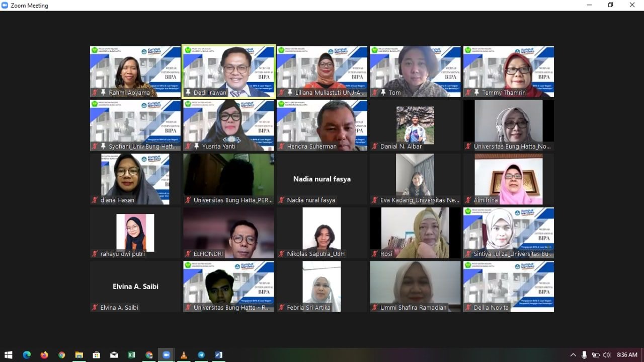Click the speaker volume icon in the tray

pyautogui.click(x=606, y=355)
